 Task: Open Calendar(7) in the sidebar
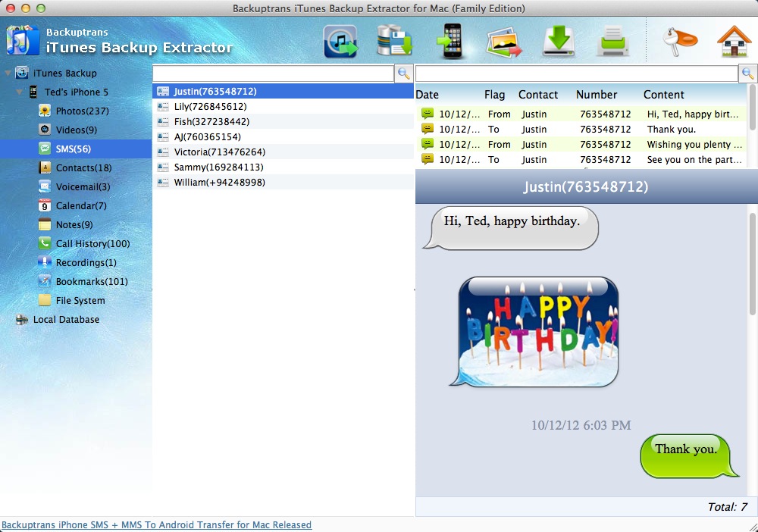tap(81, 205)
